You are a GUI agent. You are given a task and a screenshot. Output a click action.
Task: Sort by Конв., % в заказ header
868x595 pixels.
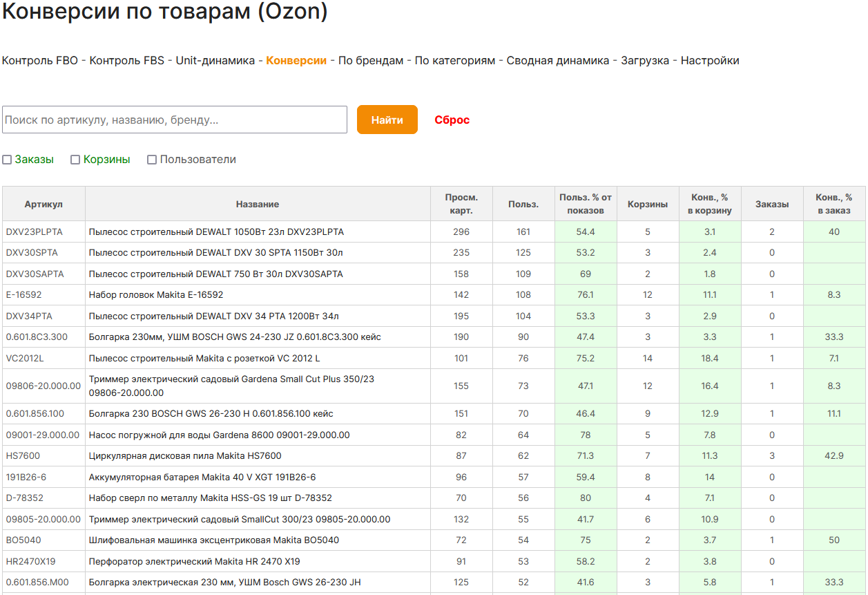tap(834, 204)
